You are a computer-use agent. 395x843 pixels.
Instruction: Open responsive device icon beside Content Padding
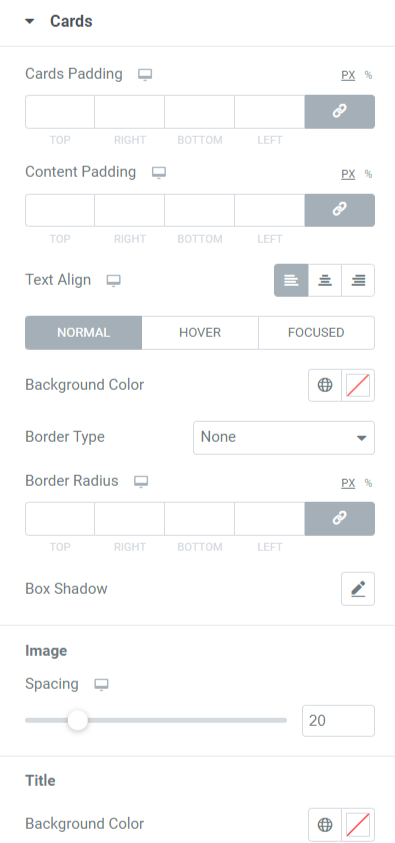click(159, 173)
